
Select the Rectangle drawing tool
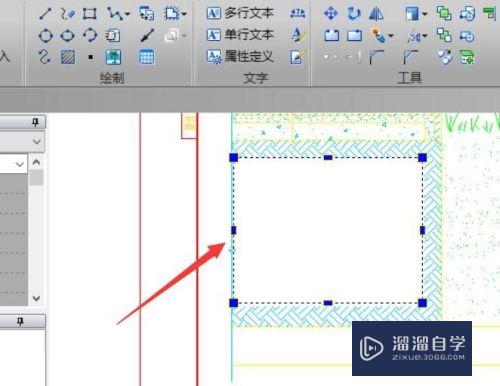click(90, 14)
